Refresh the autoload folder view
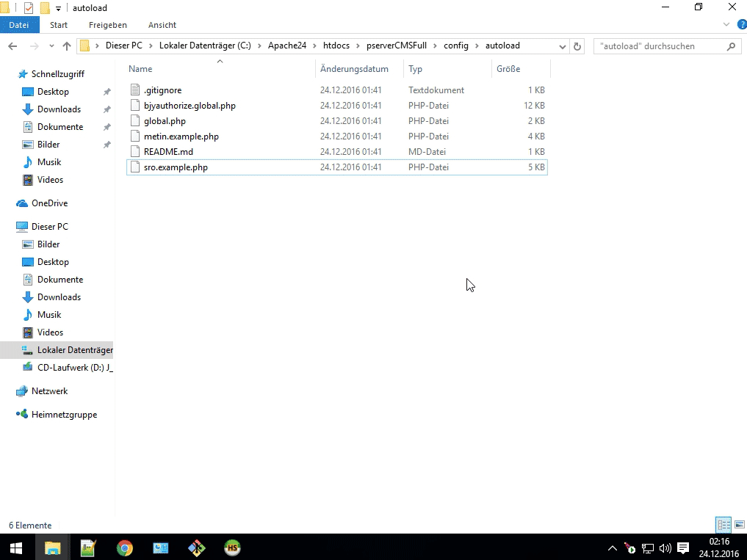The height and width of the screenshot is (560, 747). pyautogui.click(x=577, y=46)
